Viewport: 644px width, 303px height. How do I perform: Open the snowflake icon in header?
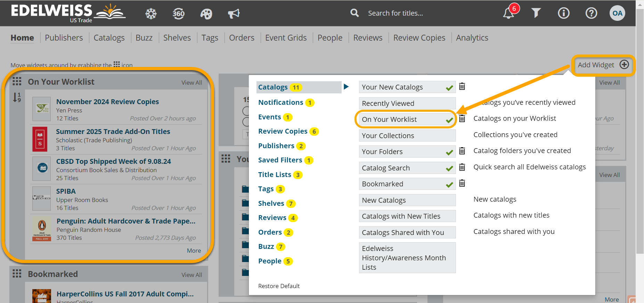pyautogui.click(x=151, y=14)
